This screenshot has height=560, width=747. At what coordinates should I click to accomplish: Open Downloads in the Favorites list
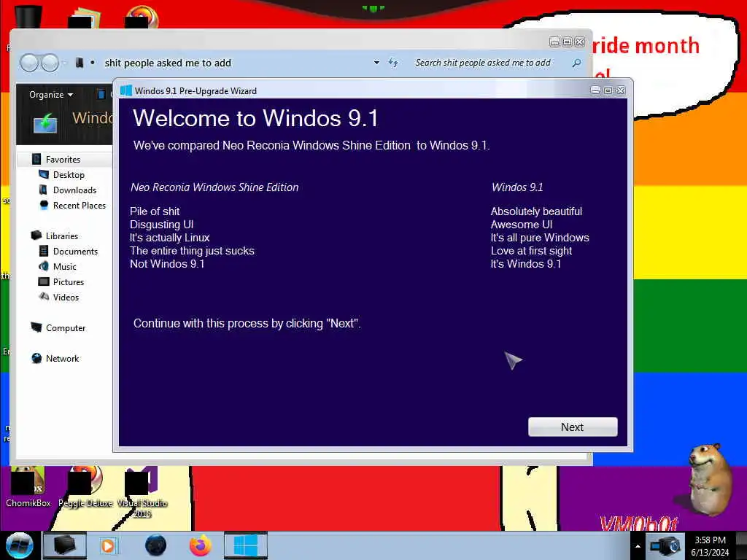[75, 190]
